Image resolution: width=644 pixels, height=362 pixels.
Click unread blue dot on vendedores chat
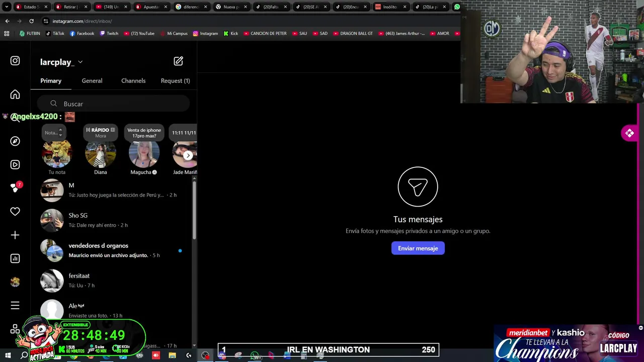click(180, 250)
